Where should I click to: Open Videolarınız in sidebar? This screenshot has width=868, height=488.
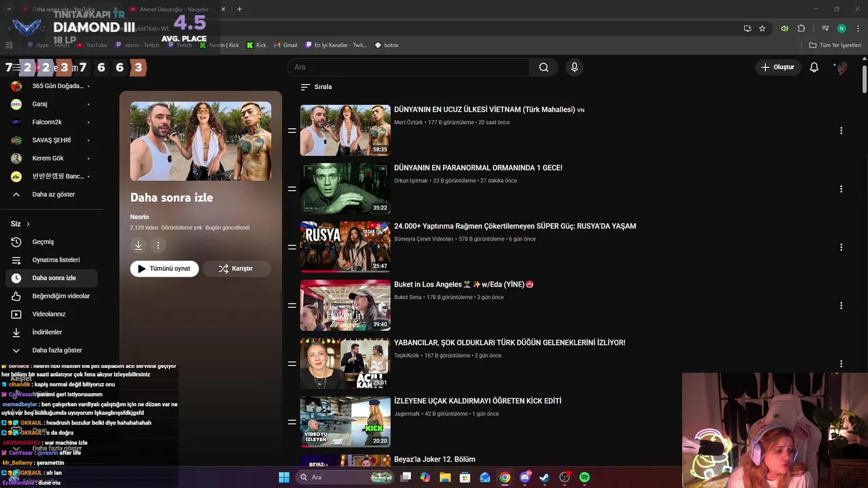[52, 314]
